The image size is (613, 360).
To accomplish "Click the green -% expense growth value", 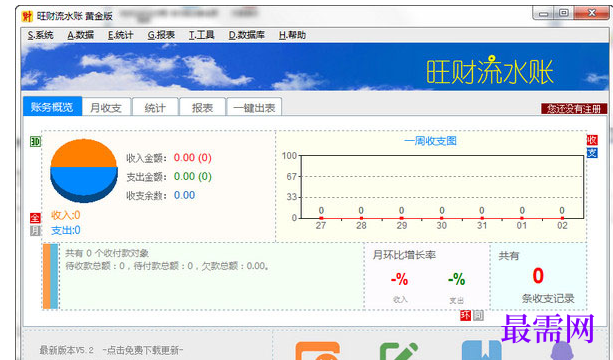I will (457, 279).
